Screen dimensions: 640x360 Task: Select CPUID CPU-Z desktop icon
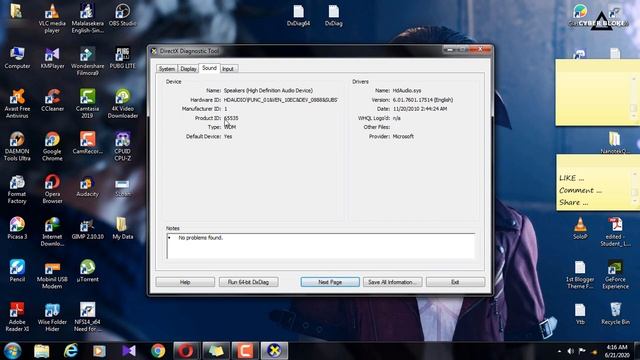pyautogui.click(x=122, y=147)
